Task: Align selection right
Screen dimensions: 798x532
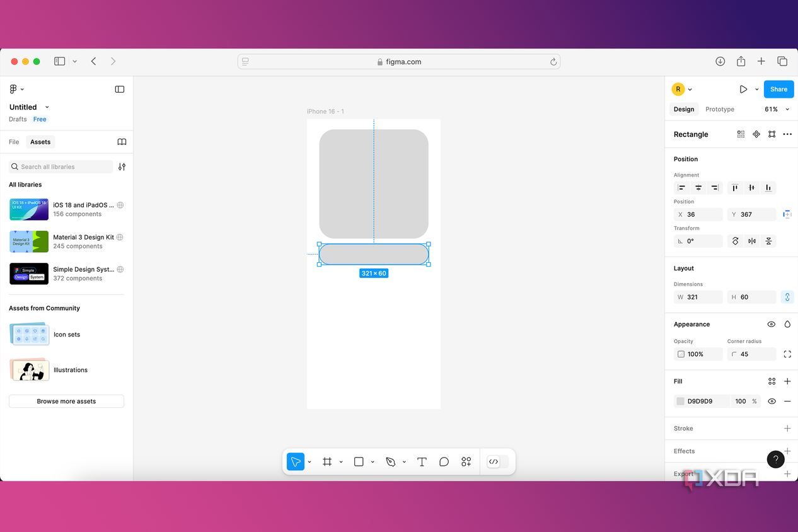Action: click(x=715, y=188)
